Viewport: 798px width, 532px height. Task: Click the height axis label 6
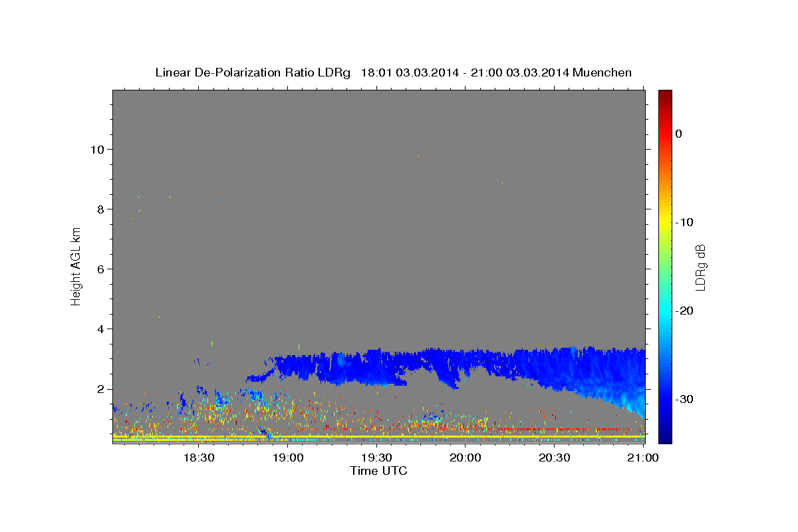102,269
